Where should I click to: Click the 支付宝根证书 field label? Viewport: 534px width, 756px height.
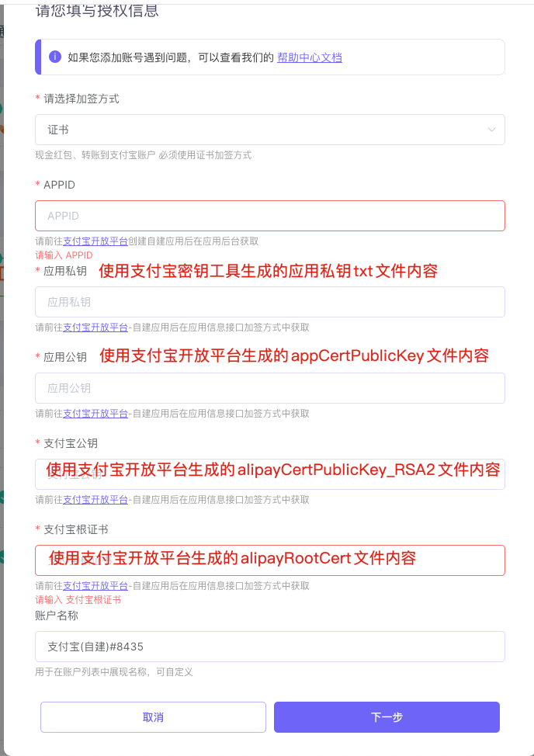click(x=75, y=529)
